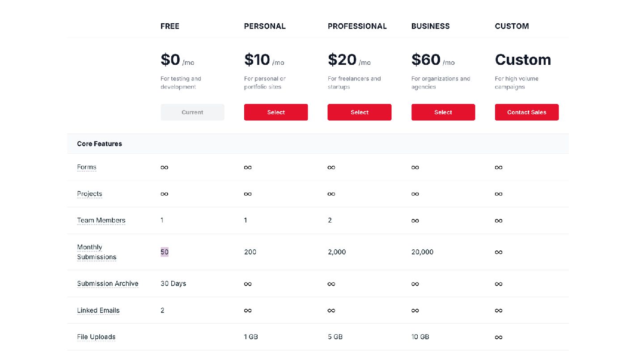Click the Linked Emails feature label
Screen dimensions: 644x362
98,311
